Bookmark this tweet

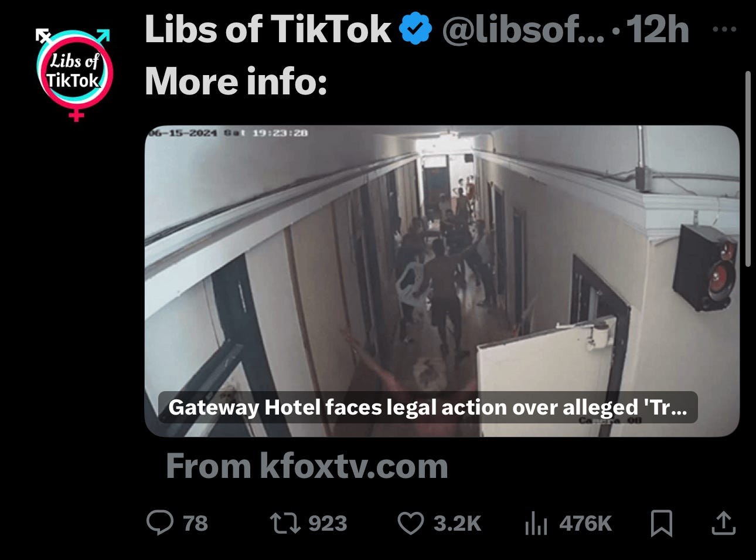662,523
